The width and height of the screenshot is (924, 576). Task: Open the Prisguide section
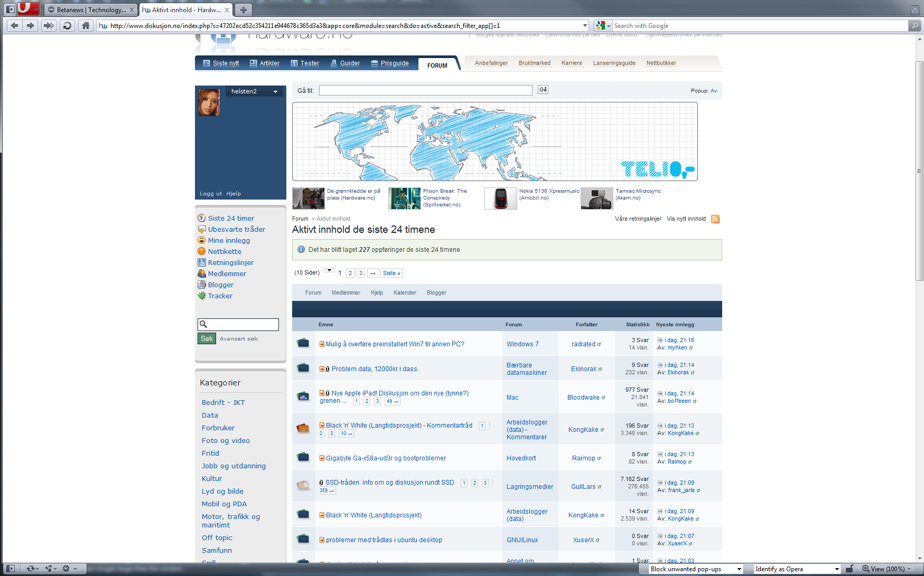click(390, 63)
